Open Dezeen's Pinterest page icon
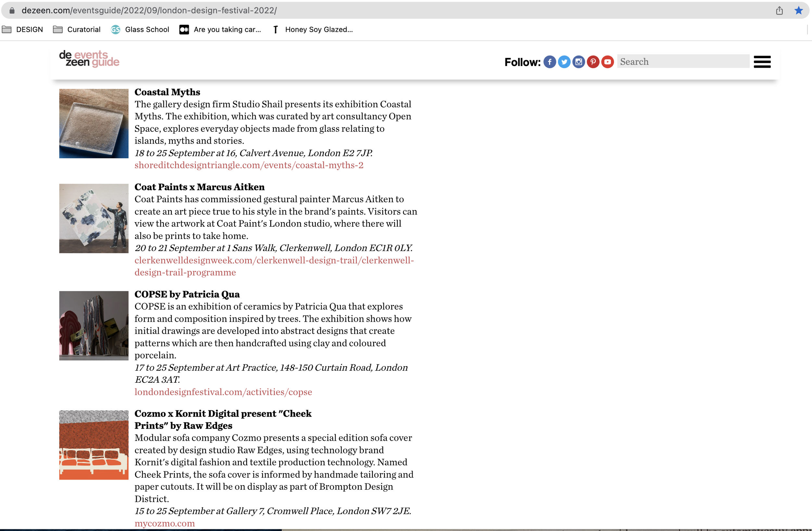This screenshot has height=531, width=812. (593, 62)
